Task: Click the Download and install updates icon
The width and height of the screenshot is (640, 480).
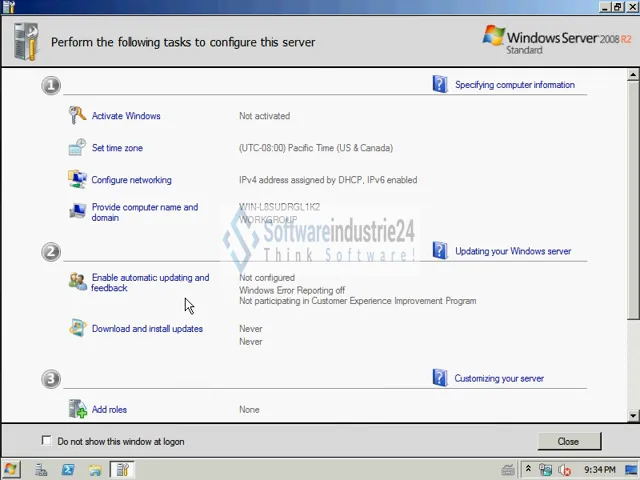Action: [x=77, y=328]
